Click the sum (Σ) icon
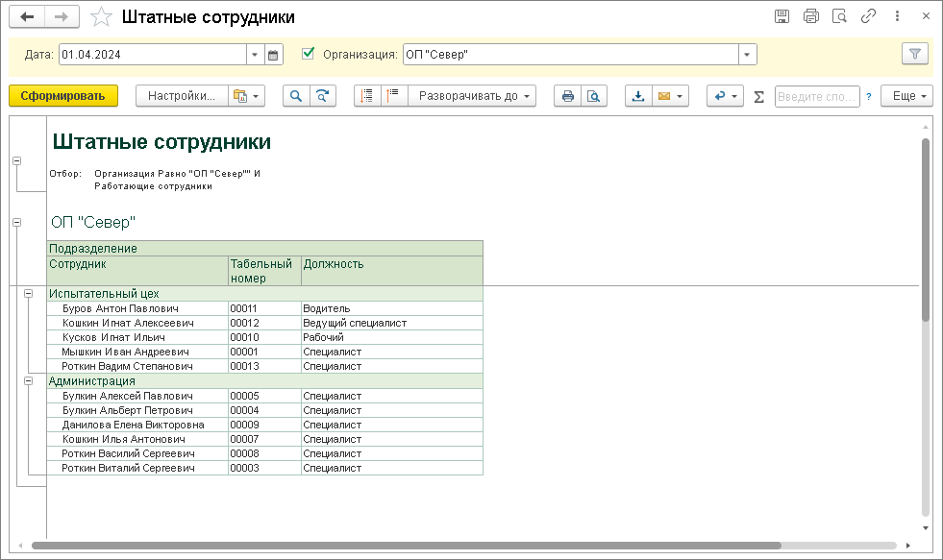The height and width of the screenshot is (560, 943). coord(758,97)
